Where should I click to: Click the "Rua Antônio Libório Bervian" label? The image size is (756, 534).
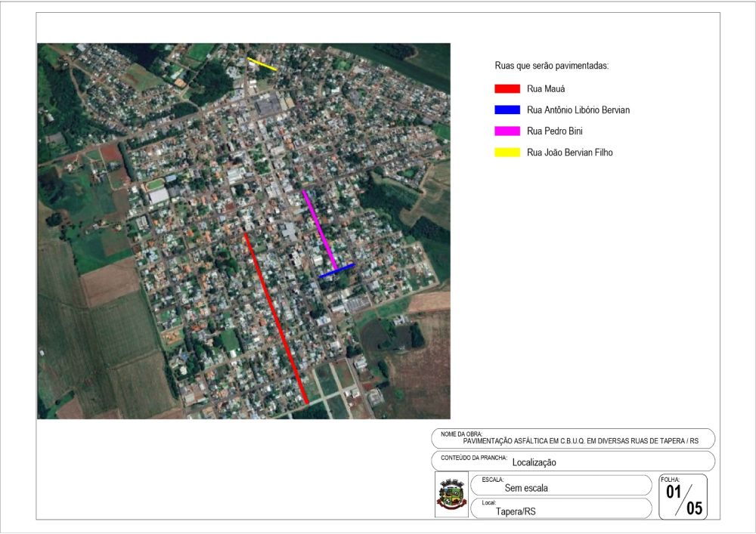pos(578,110)
